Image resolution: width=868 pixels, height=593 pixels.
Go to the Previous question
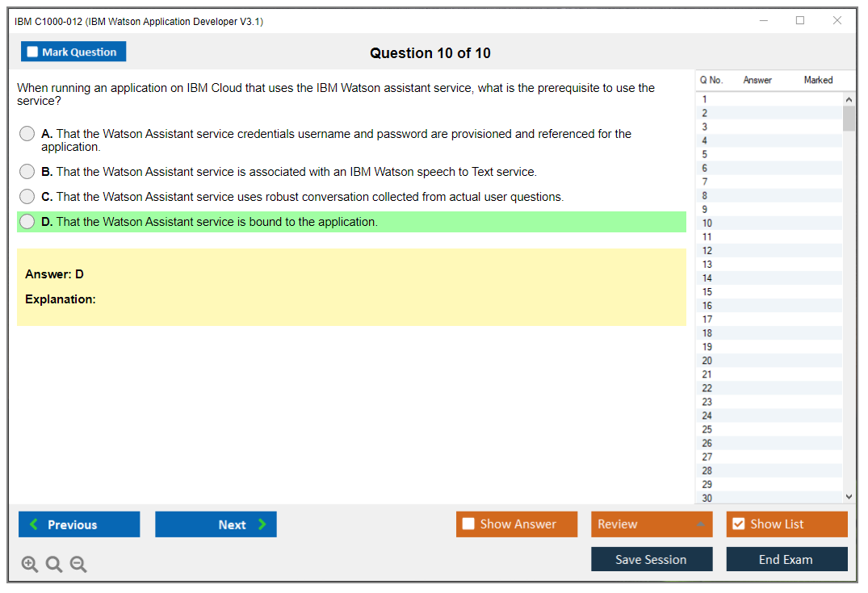[x=79, y=524]
